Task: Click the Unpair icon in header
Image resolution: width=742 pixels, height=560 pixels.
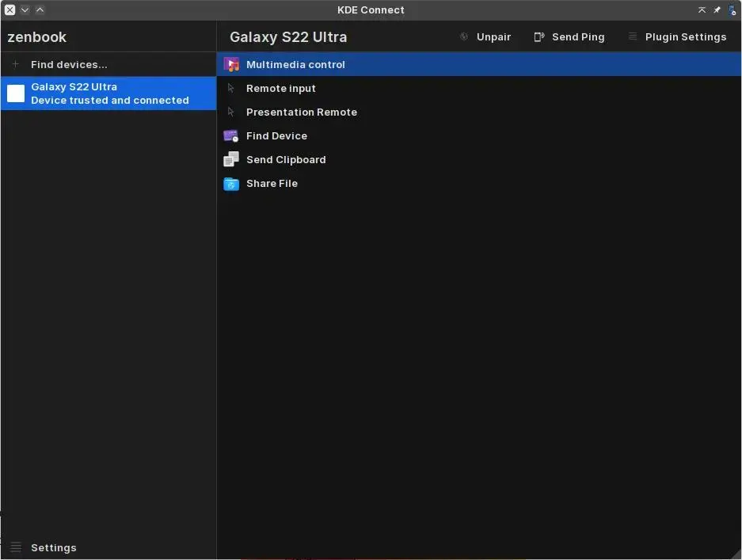Action: pos(464,36)
